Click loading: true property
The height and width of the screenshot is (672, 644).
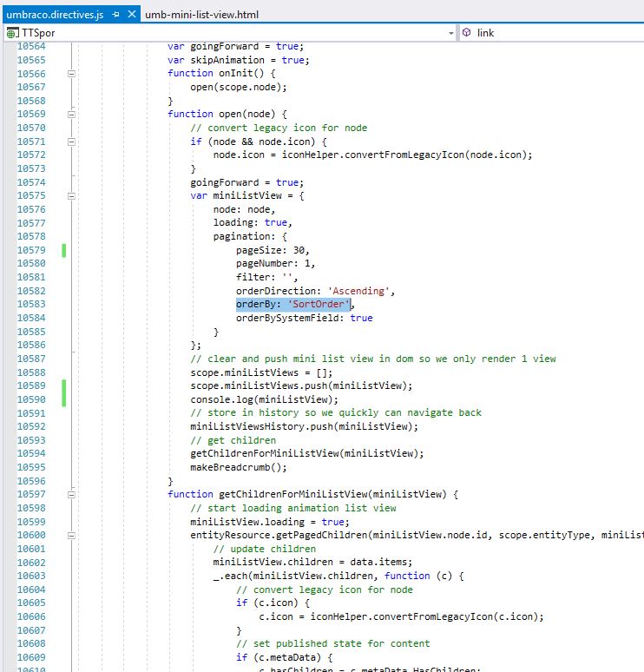pos(253,222)
